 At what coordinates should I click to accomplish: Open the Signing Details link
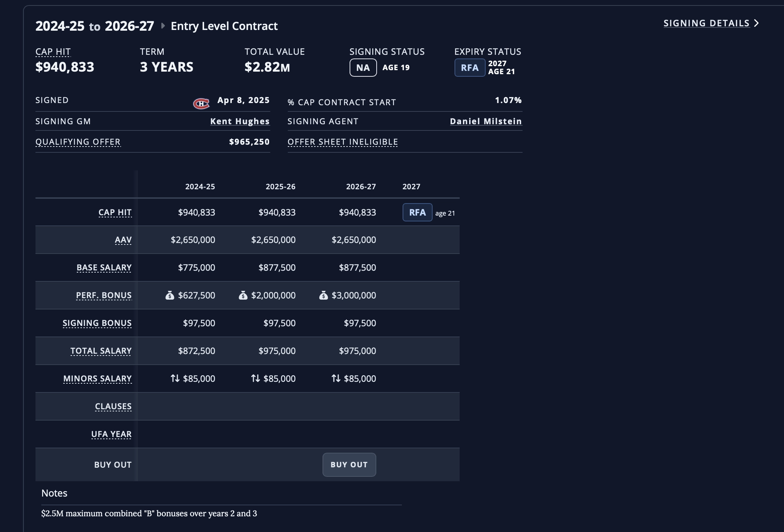click(x=706, y=23)
